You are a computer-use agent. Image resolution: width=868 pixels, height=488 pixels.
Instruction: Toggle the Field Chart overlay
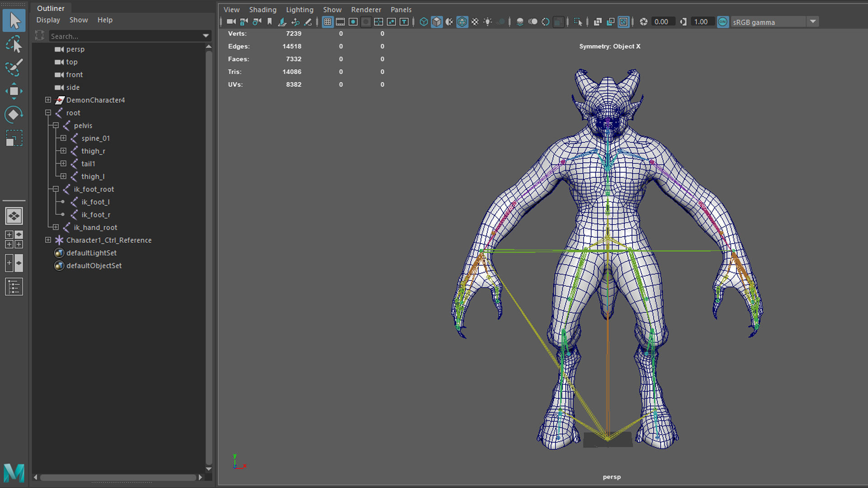click(x=379, y=22)
